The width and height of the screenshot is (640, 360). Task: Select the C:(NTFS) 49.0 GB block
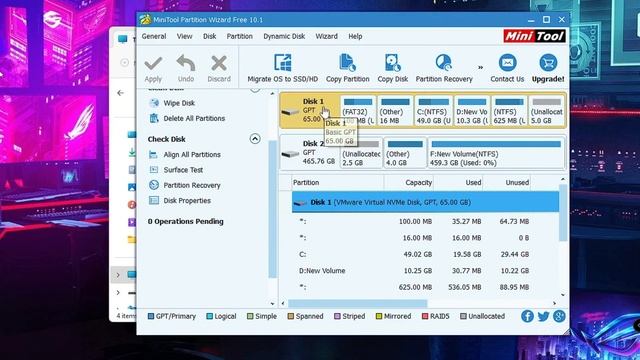pos(433,111)
